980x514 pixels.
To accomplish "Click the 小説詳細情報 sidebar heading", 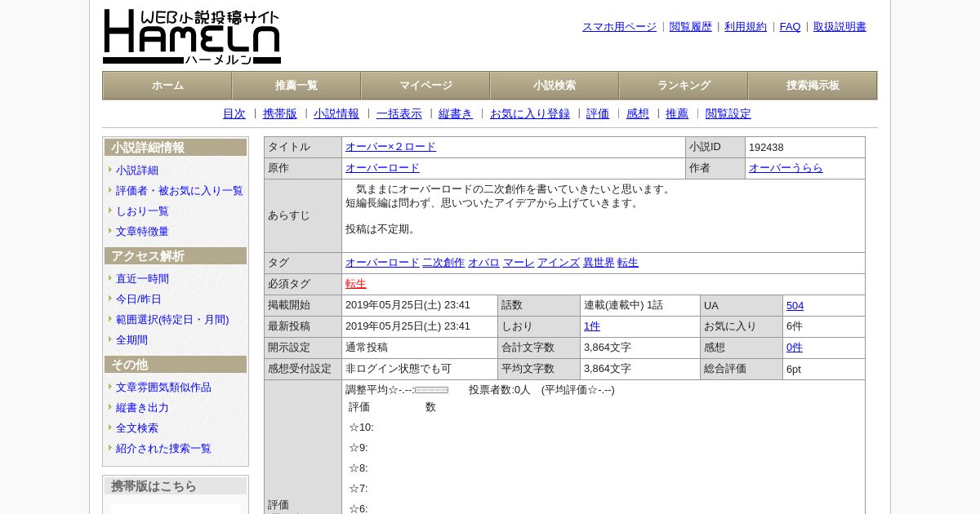I will click(x=176, y=148).
